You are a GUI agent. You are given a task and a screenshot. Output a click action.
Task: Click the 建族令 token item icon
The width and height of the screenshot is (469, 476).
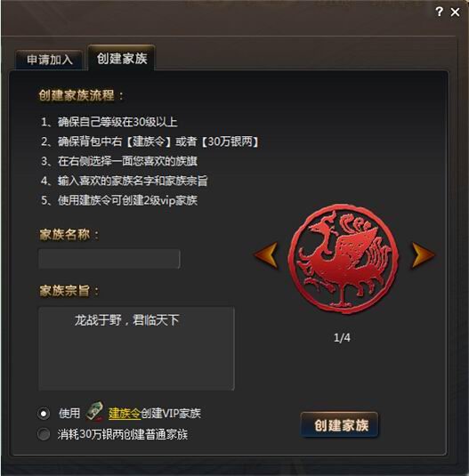coord(95,411)
